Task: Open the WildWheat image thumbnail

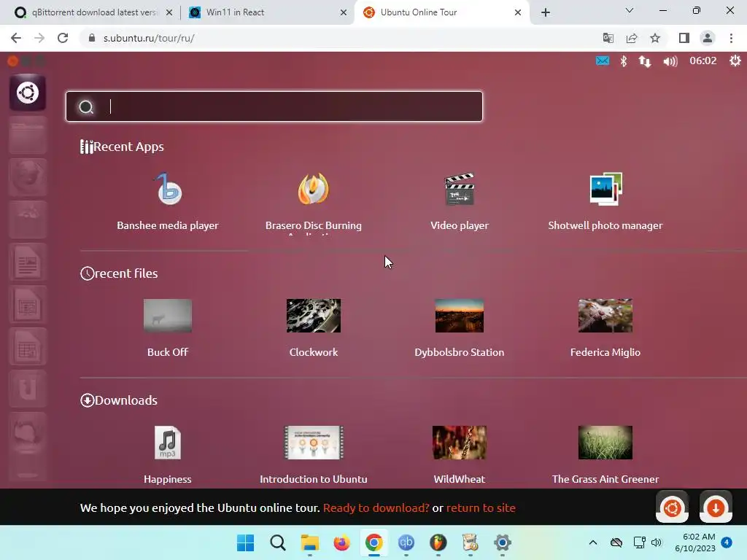Action: [460, 443]
